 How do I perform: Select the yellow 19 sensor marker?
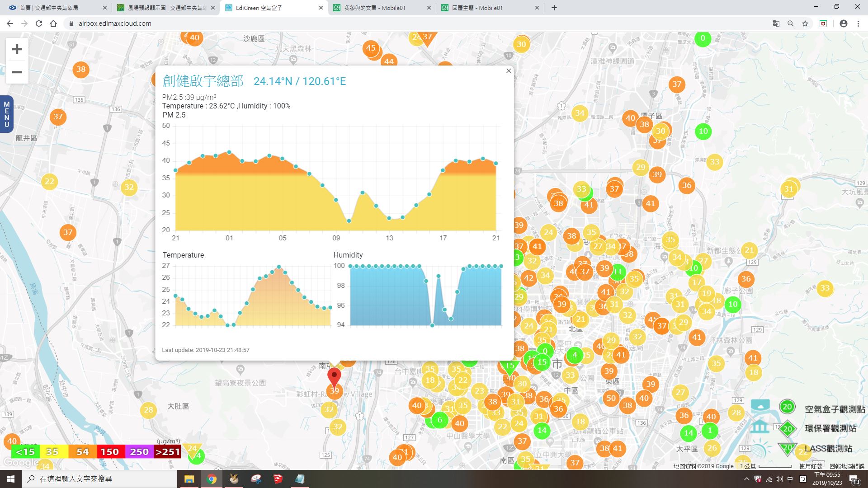point(707,293)
